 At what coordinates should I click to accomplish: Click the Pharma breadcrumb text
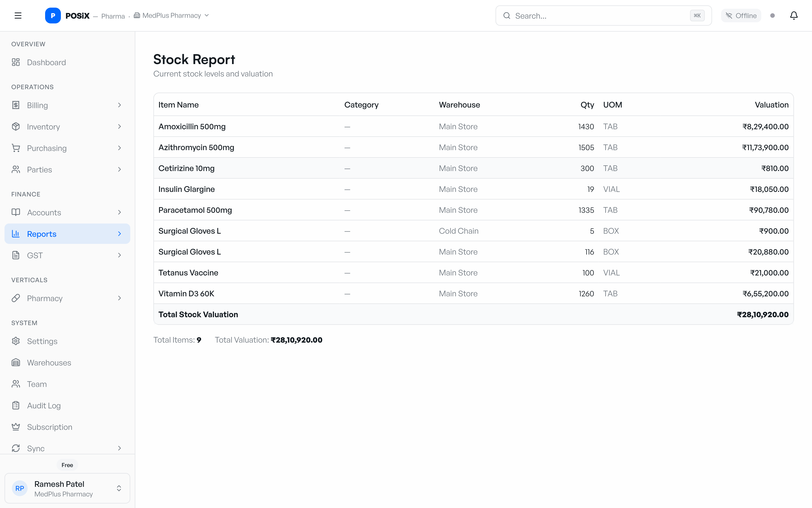coord(113,16)
